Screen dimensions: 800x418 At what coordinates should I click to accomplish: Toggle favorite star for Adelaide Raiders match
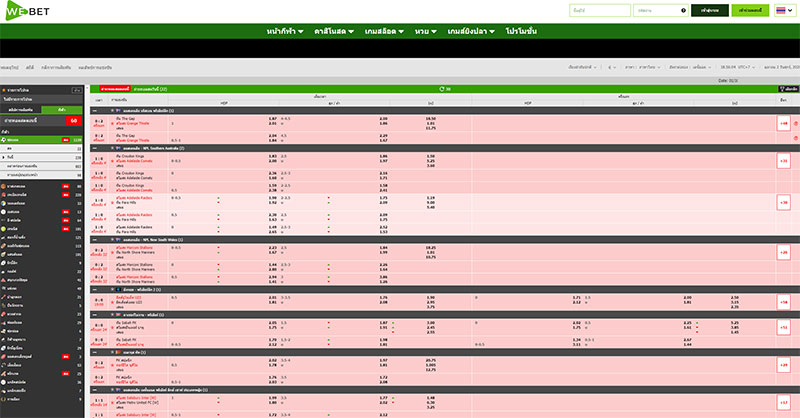coord(112,202)
